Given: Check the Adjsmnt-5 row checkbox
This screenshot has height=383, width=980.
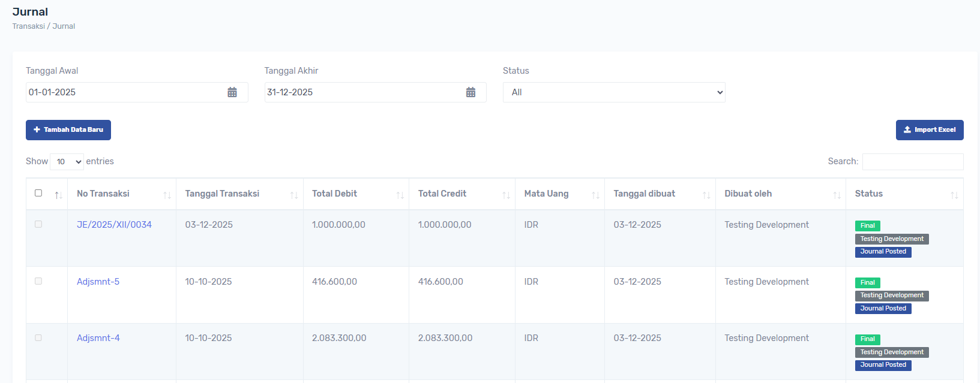Looking at the screenshot, I should pyautogui.click(x=38, y=281).
